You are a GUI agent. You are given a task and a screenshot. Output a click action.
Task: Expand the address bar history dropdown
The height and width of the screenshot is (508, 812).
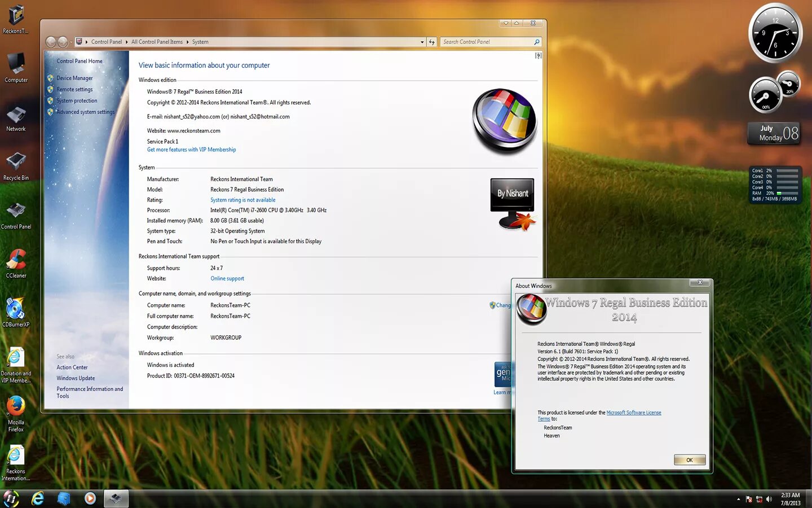422,42
